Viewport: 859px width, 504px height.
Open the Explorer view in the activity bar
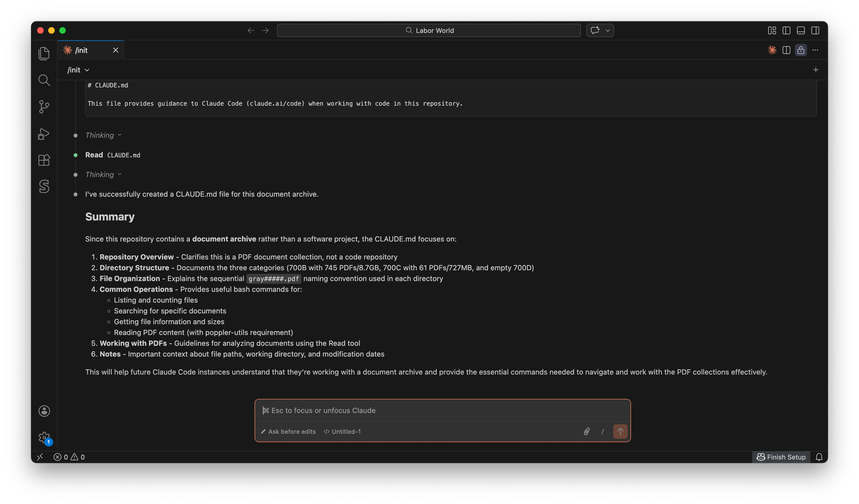[44, 53]
